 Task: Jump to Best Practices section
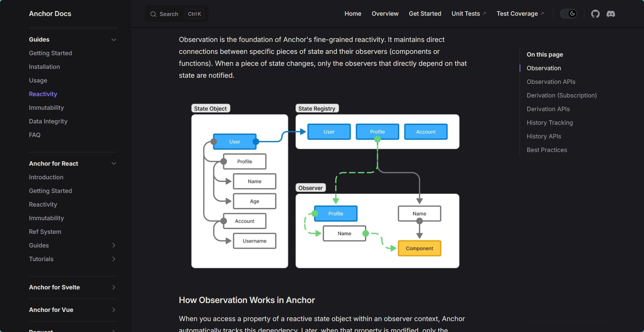click(547, 150)
